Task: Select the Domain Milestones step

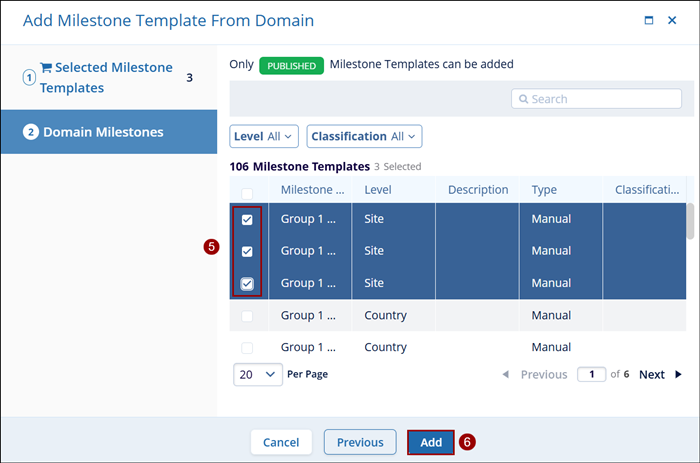Action: coord(103,132)
